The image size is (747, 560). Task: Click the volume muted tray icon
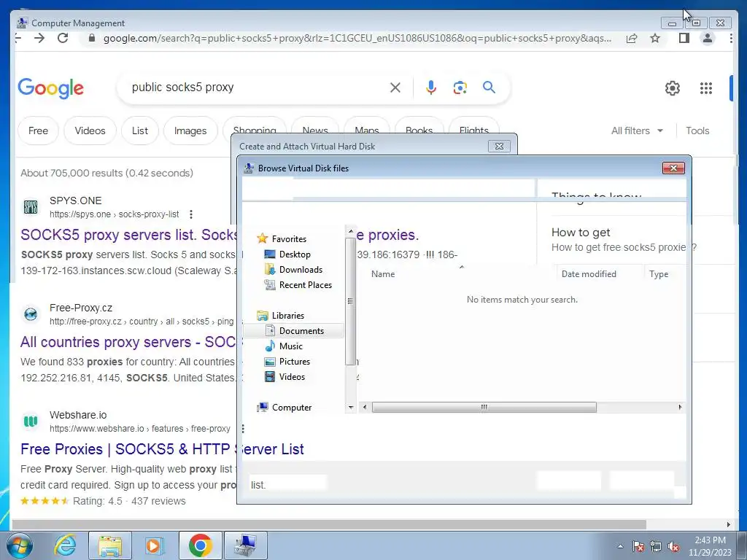pos(673,547)
